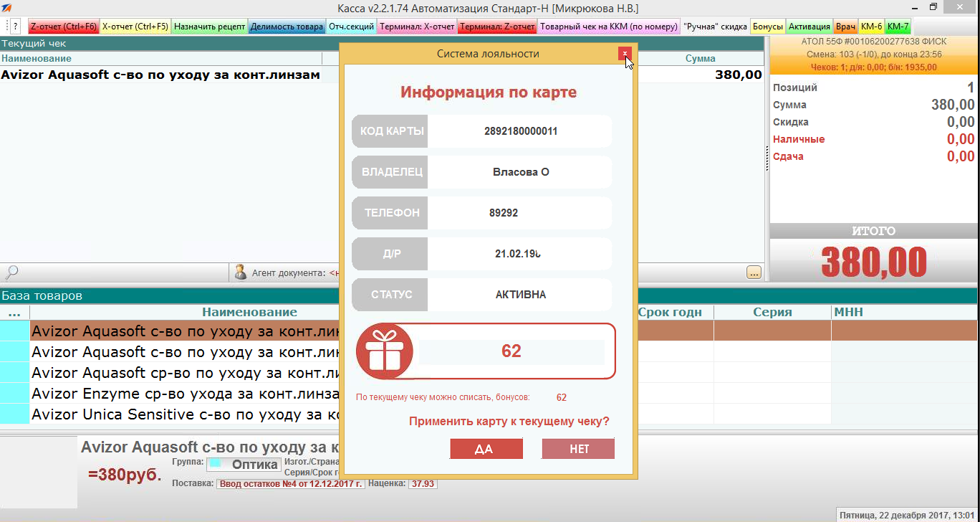Viewport: 980px width, 522px height.
Task: Click the receipt sum 380,00 cell
Action: (x=739, y=74)
